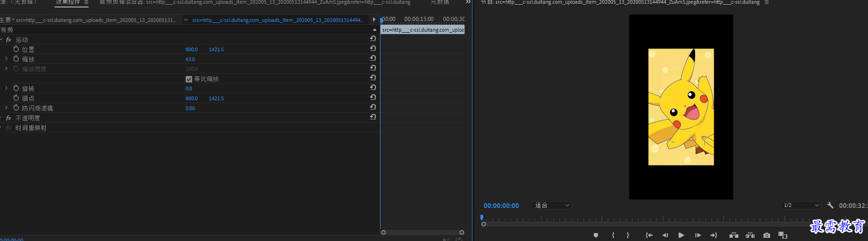Click the 防闪烁滤镜 value 0.00

point(190,108)
